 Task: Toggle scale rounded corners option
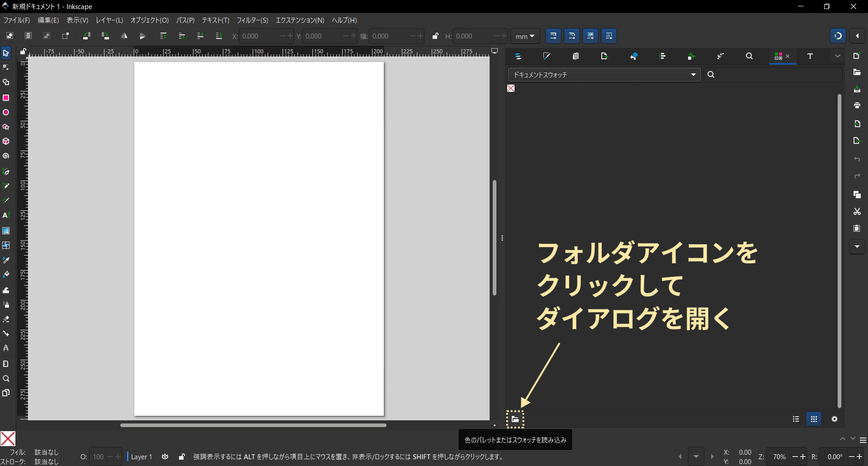tap(572, 36)
